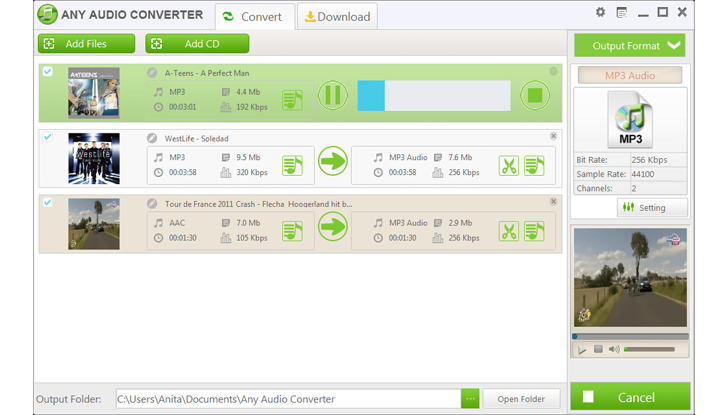Edit output tags for Tour de France item
Image resolution: width=728 pixels, height=415 pixels.
pyautogui.click(x=534, y=231)
